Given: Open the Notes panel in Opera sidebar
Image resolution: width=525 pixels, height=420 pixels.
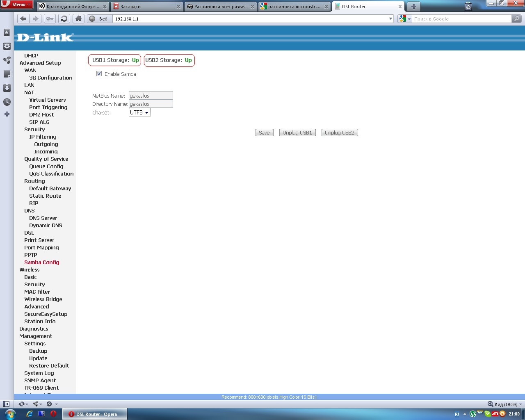Looking at the screenshot, I should (x=7, y=74).
